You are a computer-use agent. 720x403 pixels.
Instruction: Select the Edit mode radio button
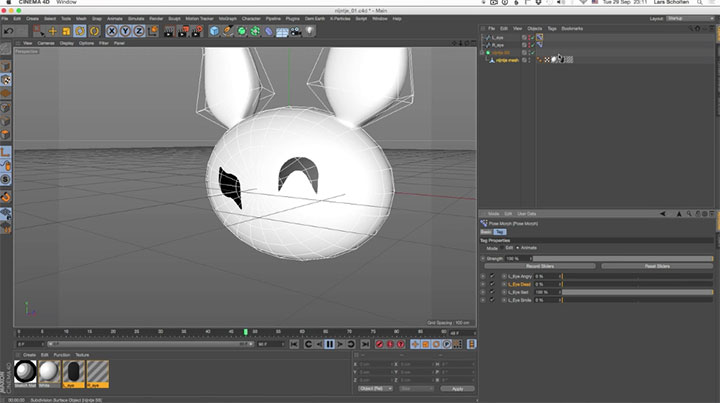(501, 248)
